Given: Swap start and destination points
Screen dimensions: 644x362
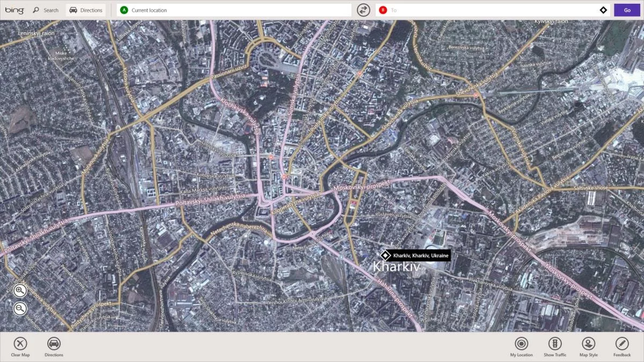Looking at the screenshot, I should [x=363, y=10].
